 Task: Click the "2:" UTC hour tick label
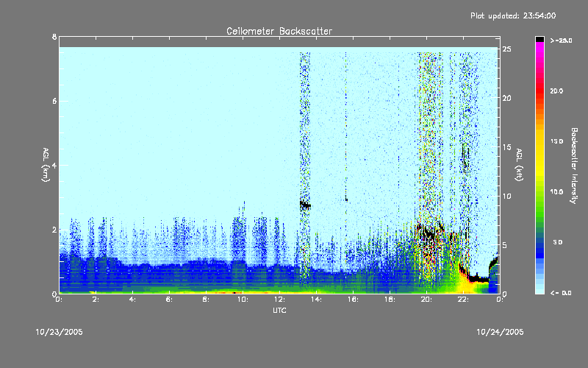[x=96, y=300]
